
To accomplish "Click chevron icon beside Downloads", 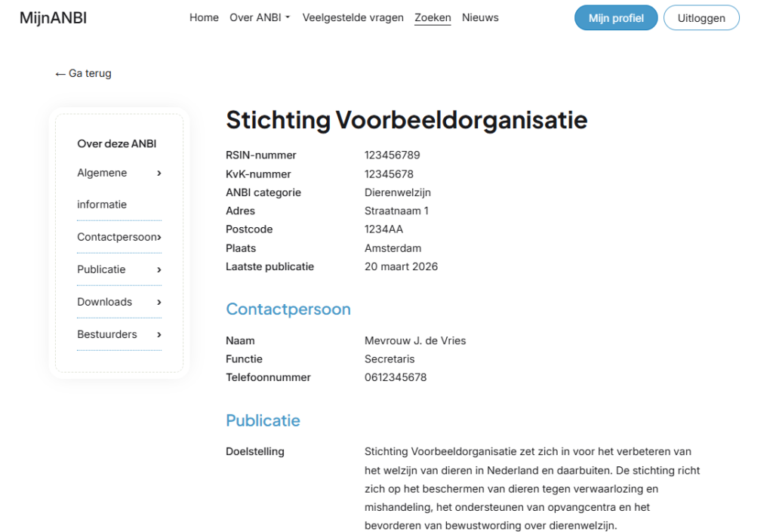I will 159,303.
